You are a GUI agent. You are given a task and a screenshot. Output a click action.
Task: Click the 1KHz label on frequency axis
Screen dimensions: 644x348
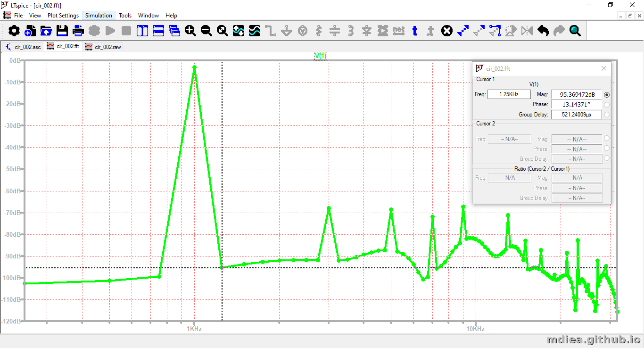(x=194, y=329)
